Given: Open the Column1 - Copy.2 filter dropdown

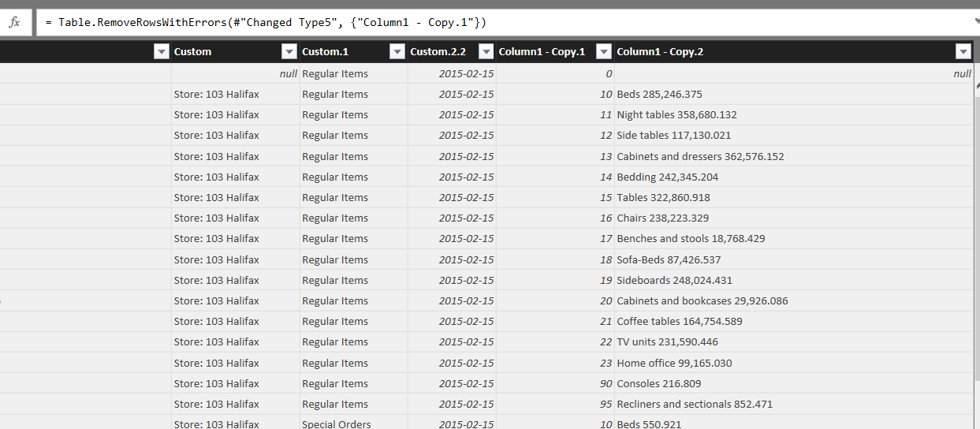Looking at the screenshot, I should pos(962,52).
